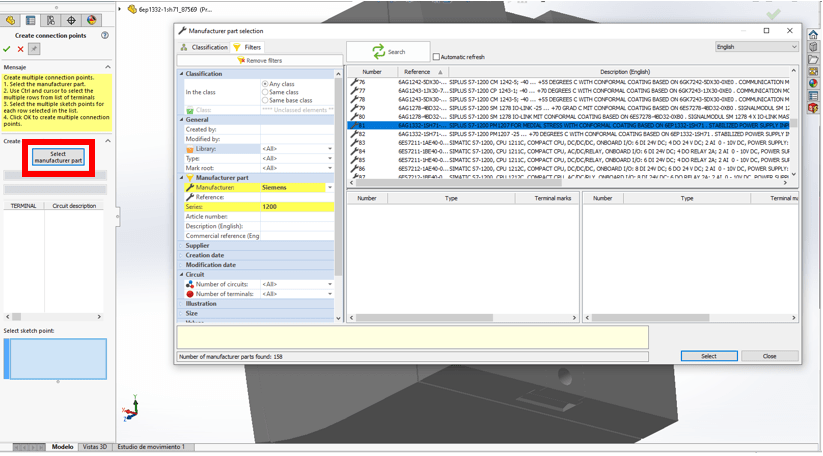Click the Reference filter input field
The image size is (823, 456).
[x=297, y=197]
